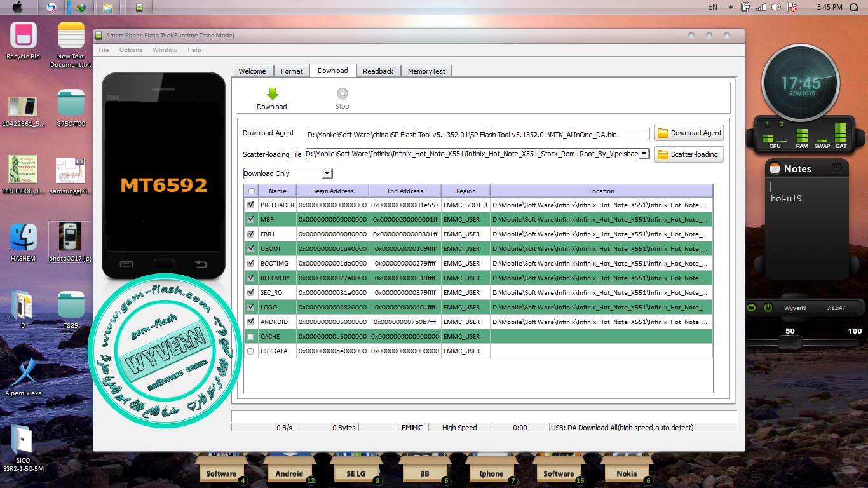Click the Begin Address column header

click(332, 191)
